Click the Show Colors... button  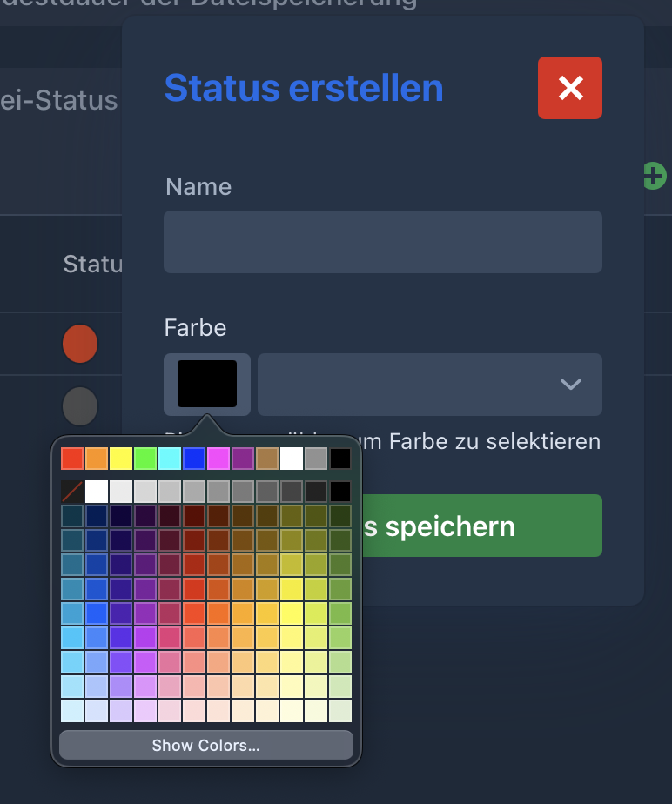pyautogui.click(x=206, y=746)
